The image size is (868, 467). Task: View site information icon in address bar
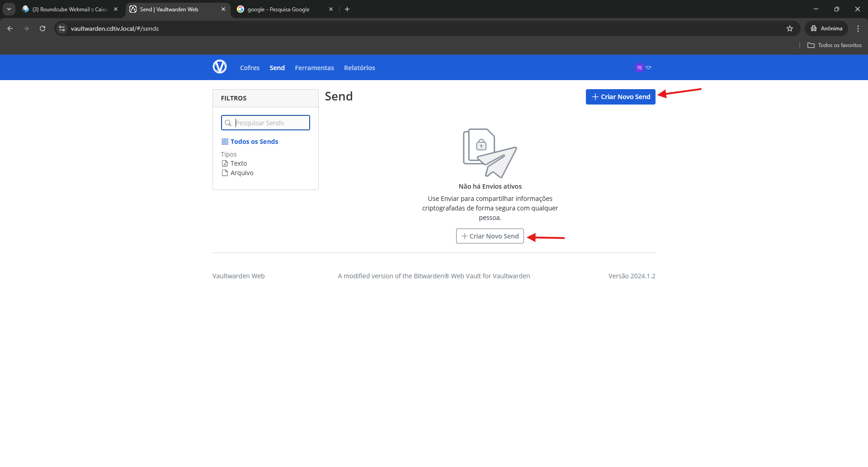point(62,29)
